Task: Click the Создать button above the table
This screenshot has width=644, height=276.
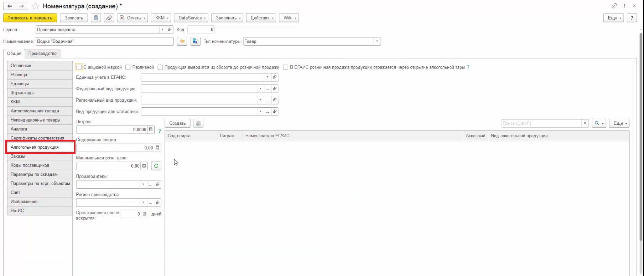Action: pos(177,123)
